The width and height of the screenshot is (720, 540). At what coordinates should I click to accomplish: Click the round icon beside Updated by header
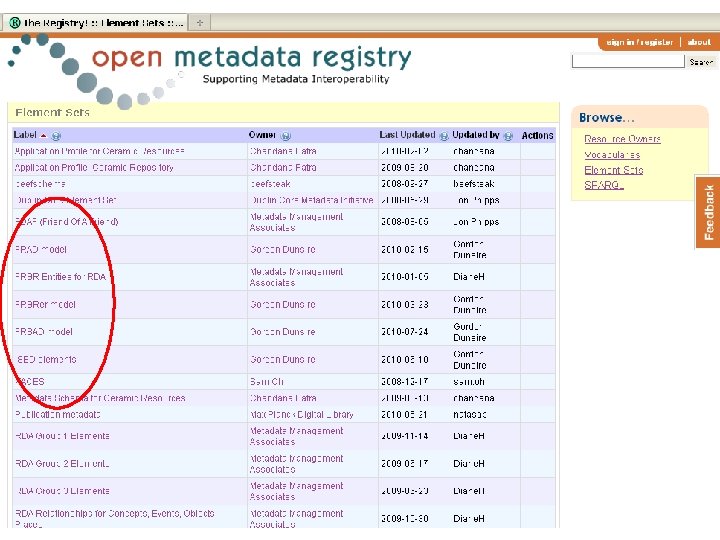(508, 136)
